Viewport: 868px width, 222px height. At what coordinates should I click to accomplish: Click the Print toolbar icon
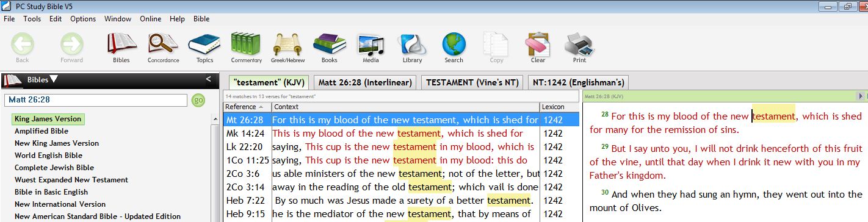click(579, 48)
